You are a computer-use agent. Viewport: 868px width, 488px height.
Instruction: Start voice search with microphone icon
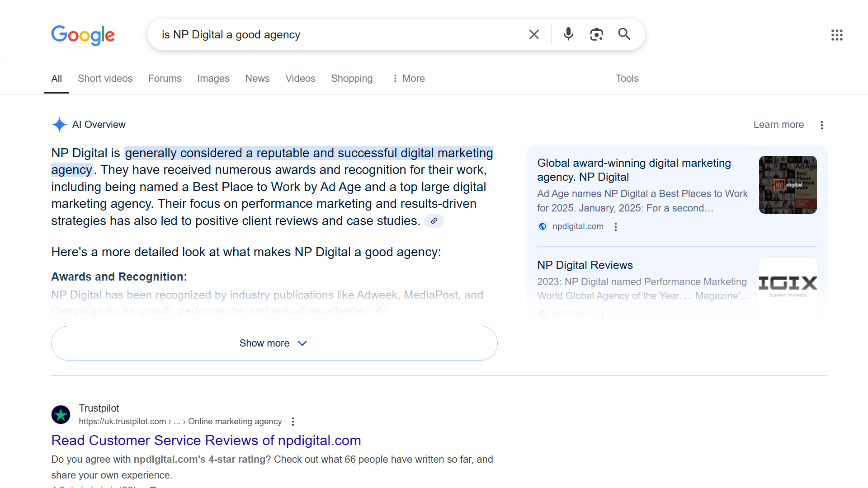[x=568, y=34]
